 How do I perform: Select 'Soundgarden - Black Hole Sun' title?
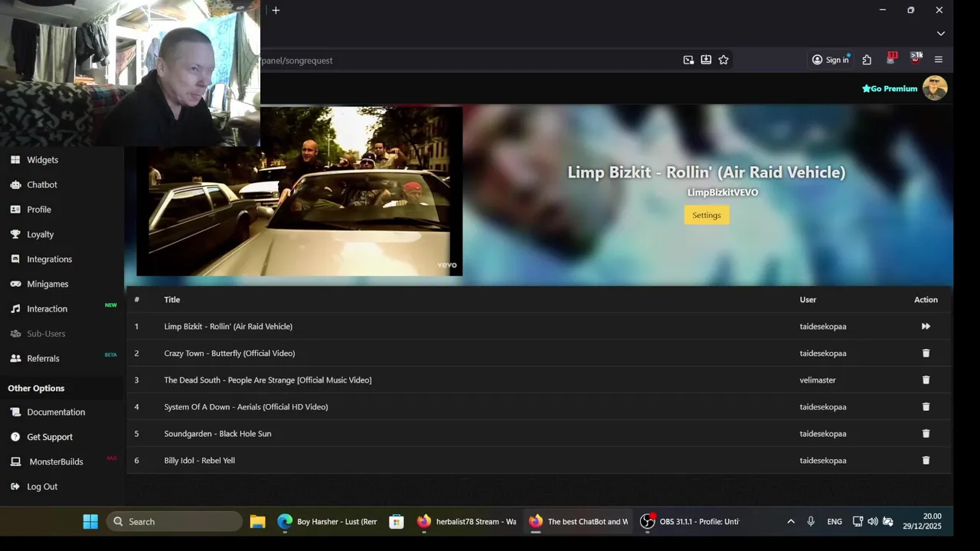pos(217,434)
